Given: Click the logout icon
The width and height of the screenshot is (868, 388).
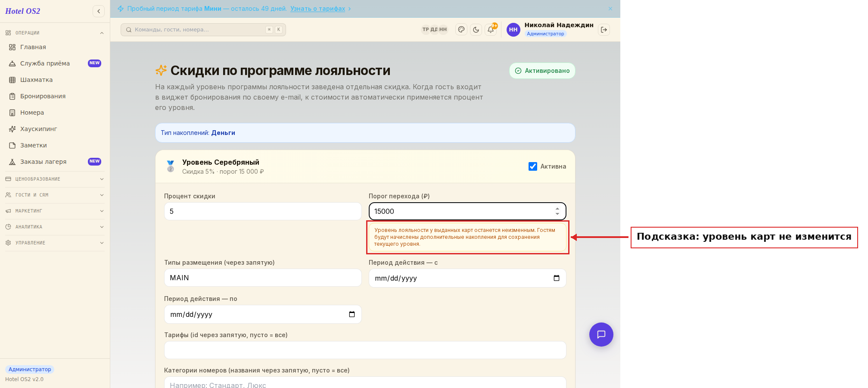Looking at the screenshot, I should 604,30.
